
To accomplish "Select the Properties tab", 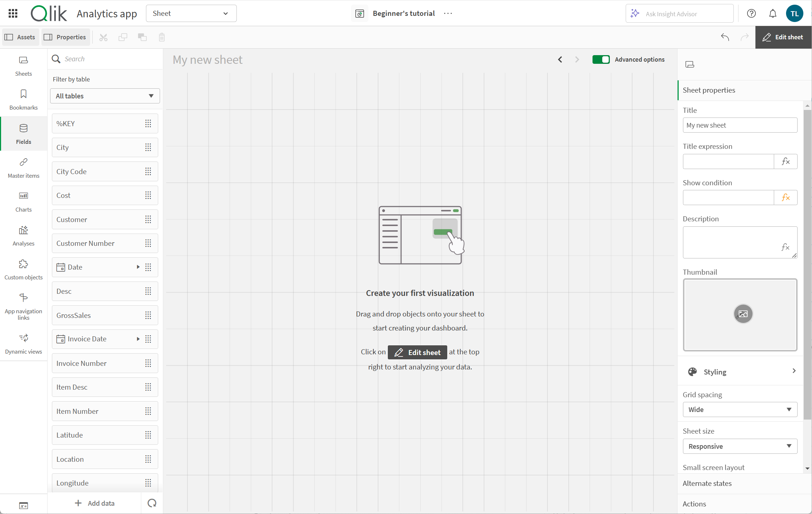I will coord(65,37).
